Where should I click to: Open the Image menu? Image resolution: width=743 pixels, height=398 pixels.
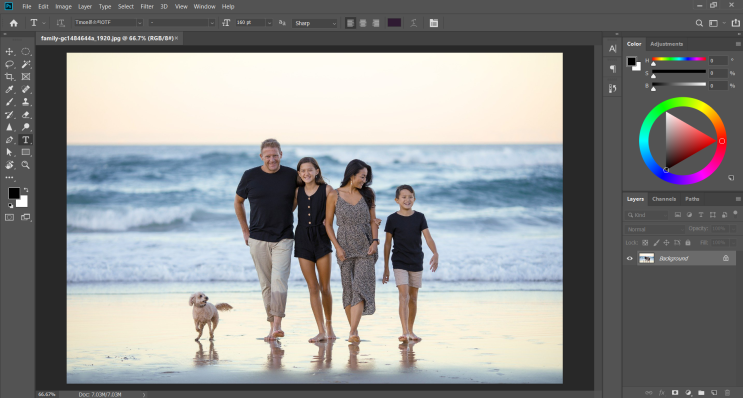click(63, 7)
